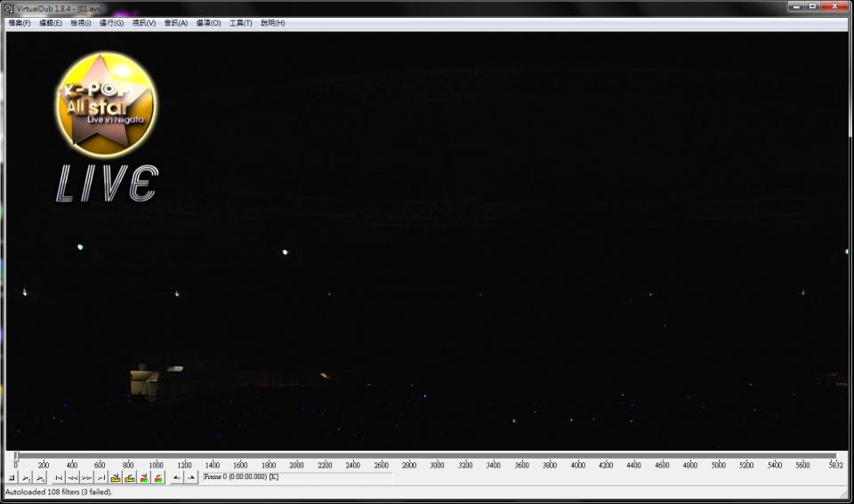This screenshot has height=504, width=854.
Task: Click the 2000 frame label on timeline
Action: [296, 466]
